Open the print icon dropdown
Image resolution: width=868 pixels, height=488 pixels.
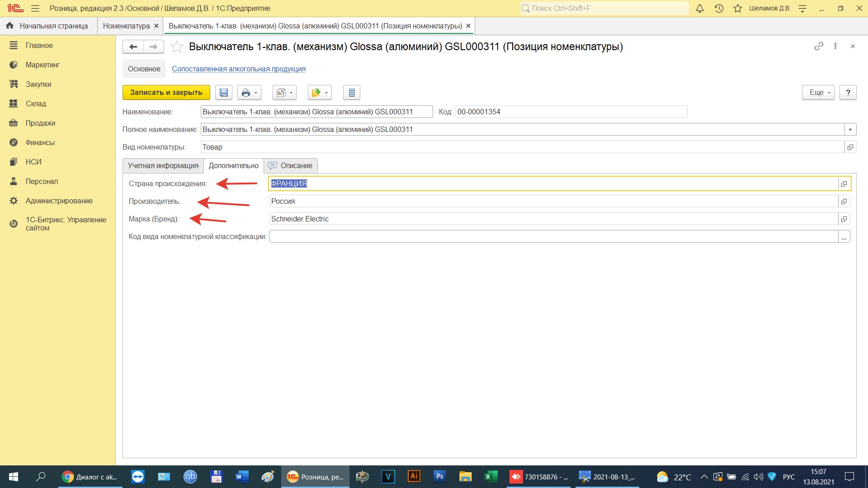[x=255, y=93]
